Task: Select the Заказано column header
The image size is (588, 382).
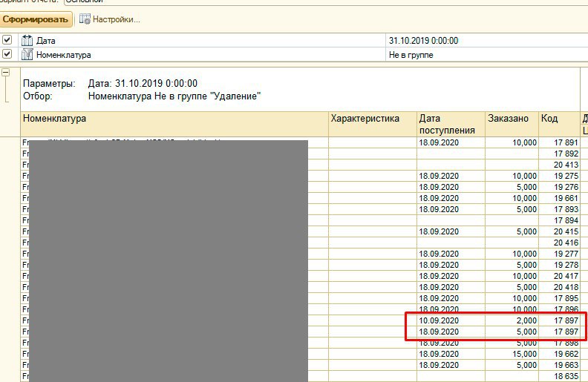Action: click(512, 124)
